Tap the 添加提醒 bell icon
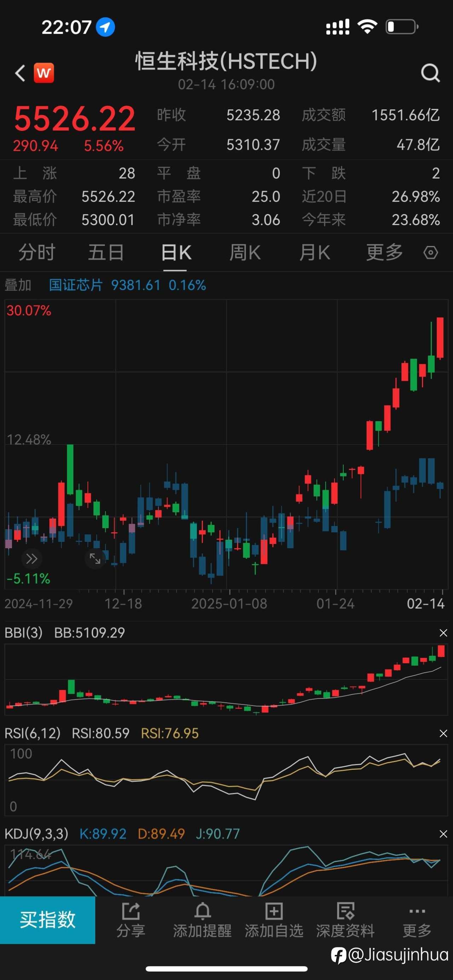 click(202, 911)
